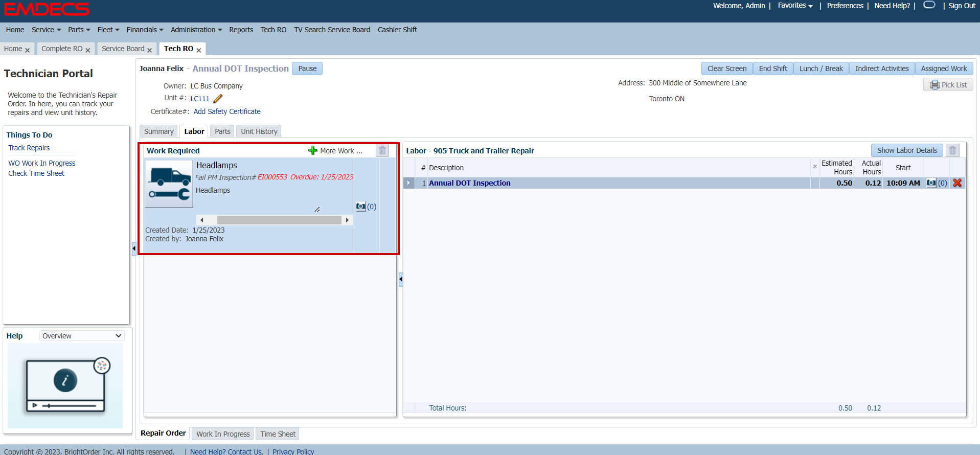Click Add Safety Certificate link
This screenshot has width=980, height=455.
click(x=227, y=111)
